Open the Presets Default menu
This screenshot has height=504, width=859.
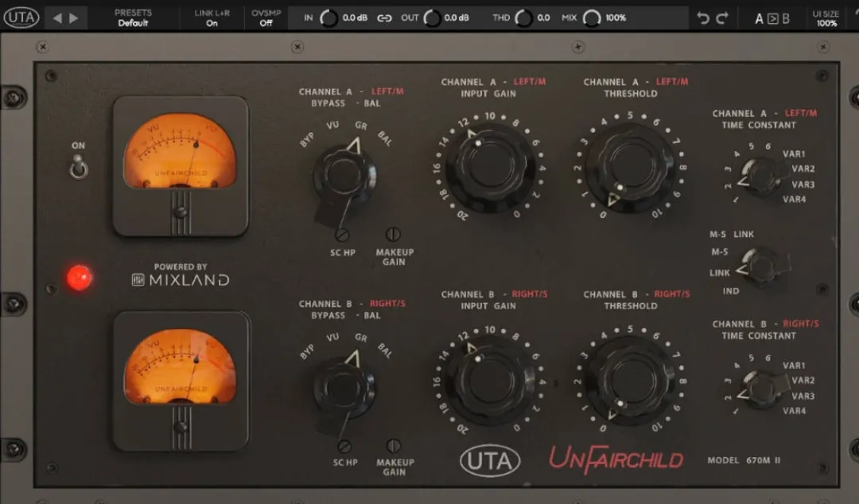tap(133, 17)
